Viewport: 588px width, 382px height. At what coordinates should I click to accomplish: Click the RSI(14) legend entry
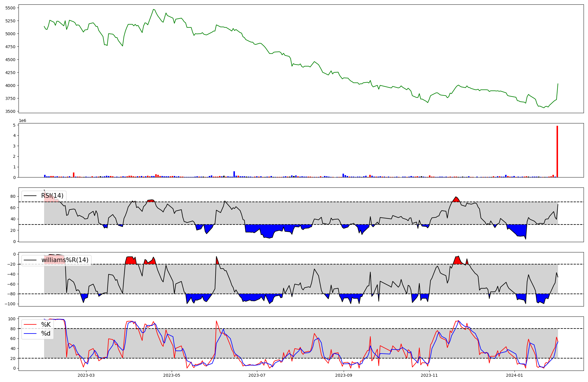(x=52, y=196)
